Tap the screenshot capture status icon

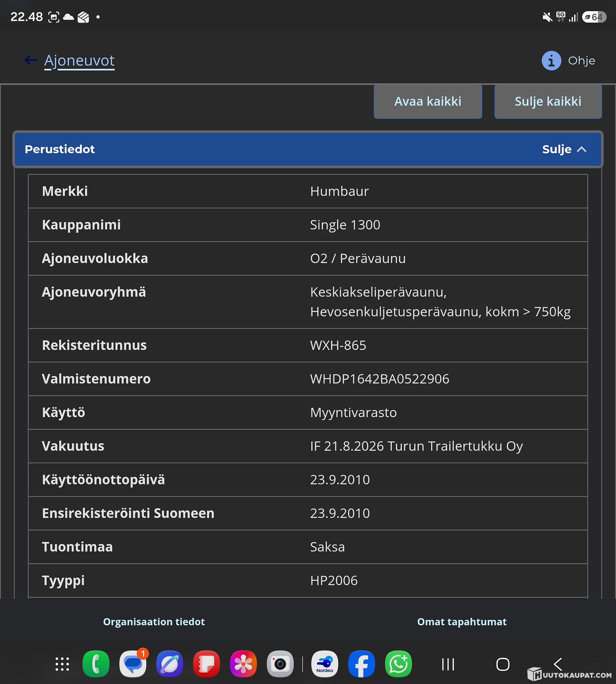pyautogui.click(x=54, y=17)
